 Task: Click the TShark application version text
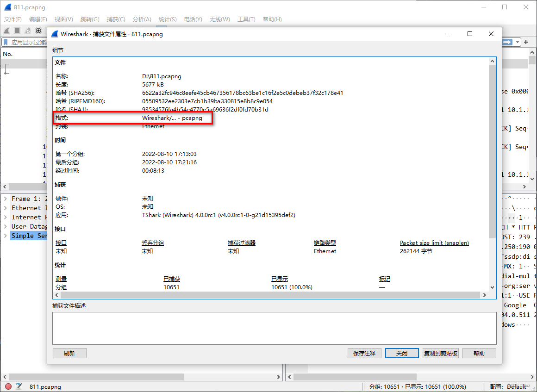coord(219,215)
